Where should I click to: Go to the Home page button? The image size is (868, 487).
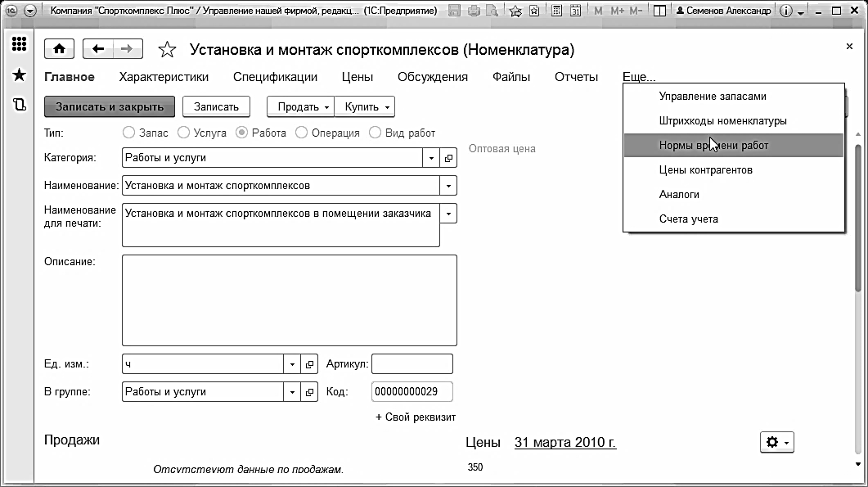(59, 49)
